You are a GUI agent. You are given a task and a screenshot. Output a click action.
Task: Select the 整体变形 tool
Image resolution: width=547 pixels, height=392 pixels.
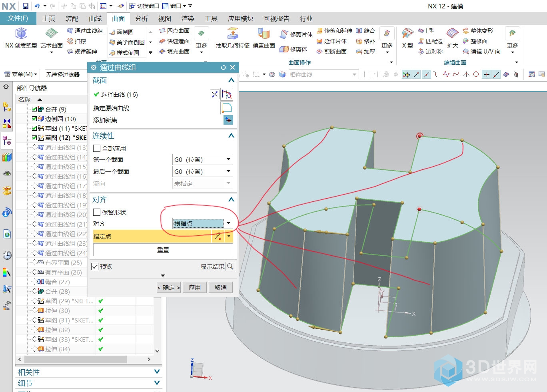[477, 31]
